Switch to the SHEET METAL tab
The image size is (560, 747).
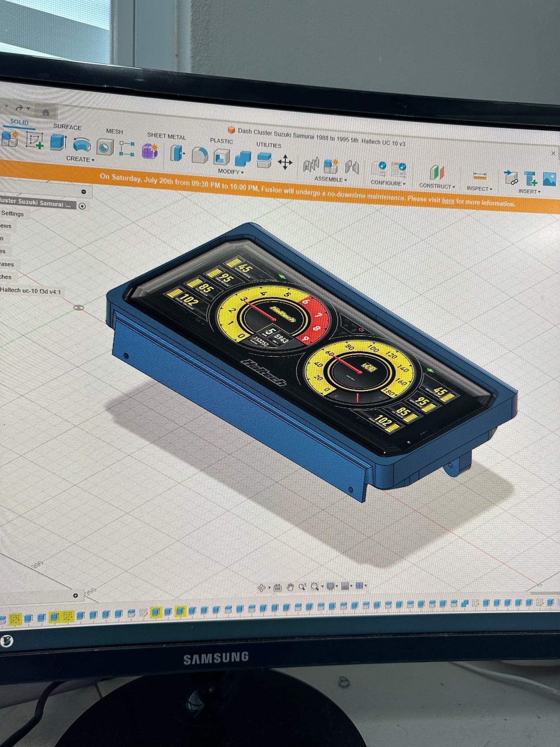coord(166,136)
